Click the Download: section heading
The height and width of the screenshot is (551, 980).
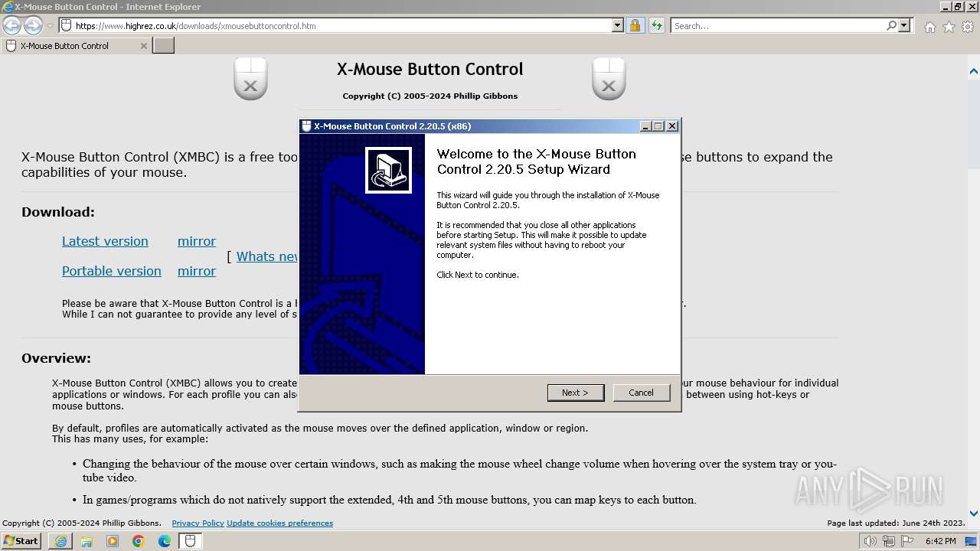[x=58, y=212]
